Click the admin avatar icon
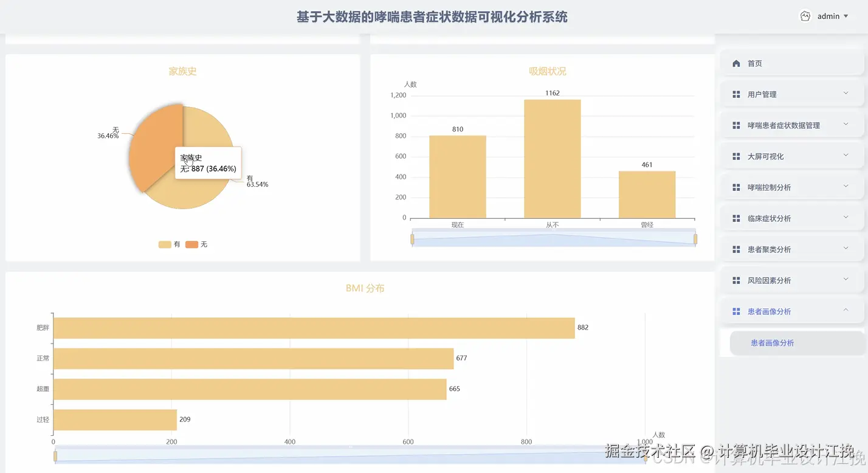This screenshot has height=473, width=868. point(805,16)
